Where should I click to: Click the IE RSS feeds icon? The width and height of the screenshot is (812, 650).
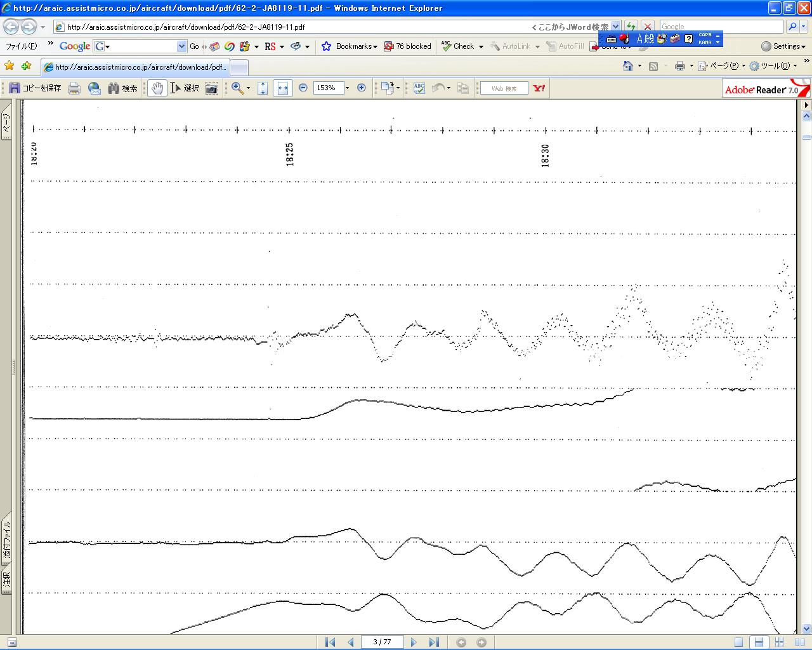[653, 66]
